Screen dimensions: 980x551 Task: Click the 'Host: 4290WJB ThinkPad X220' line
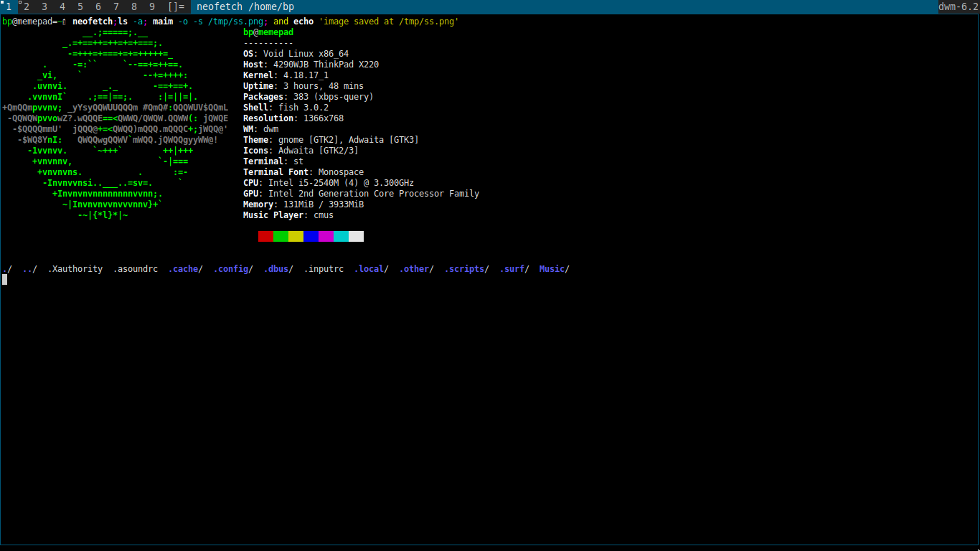pos(311,65)
